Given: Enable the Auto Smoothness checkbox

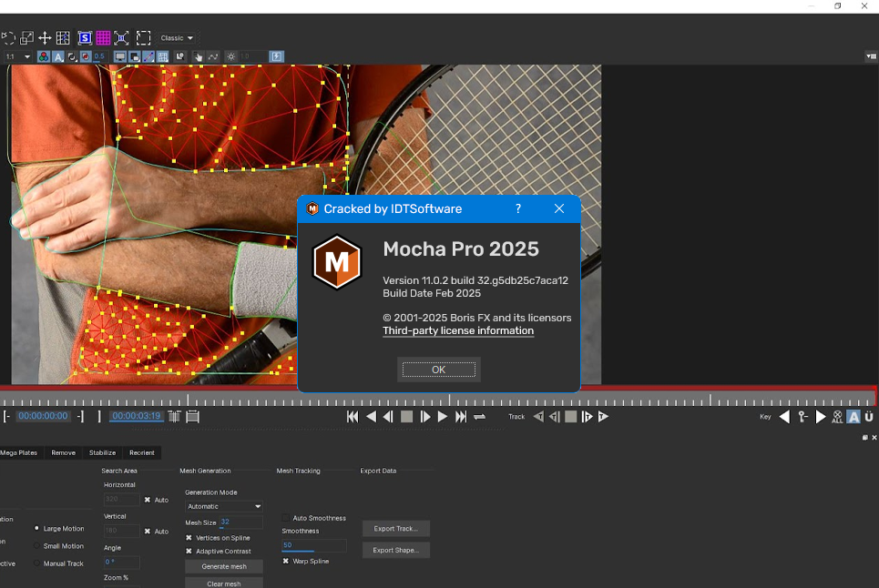Looking at the screenshot, I should [x=286, y=518].
